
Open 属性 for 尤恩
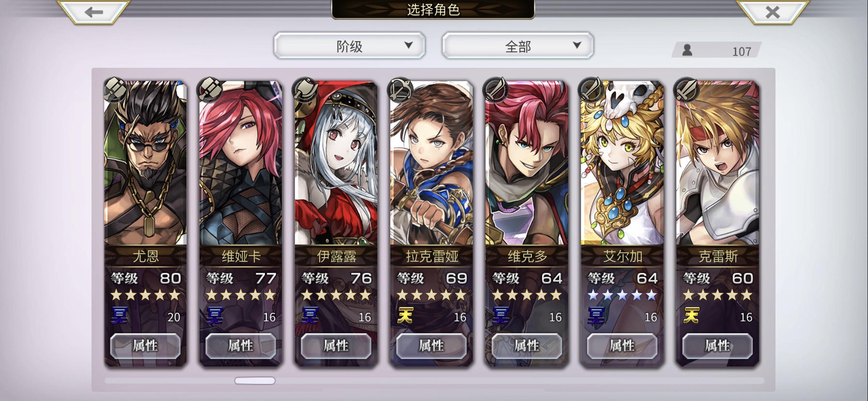[145, 346]
